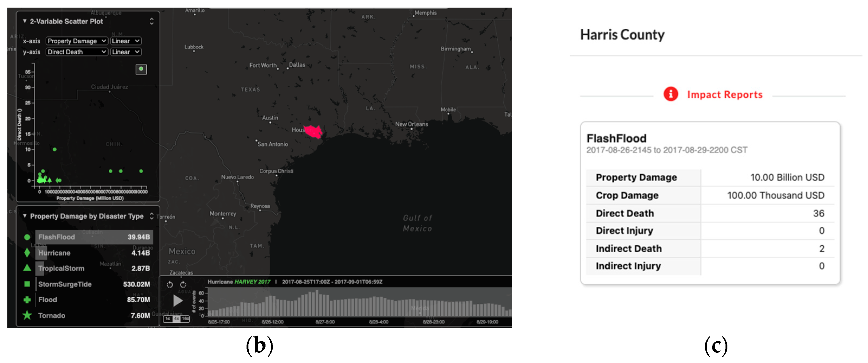Click the highlighted Harris County on map
Image resolution: width=868 pixels, height=363 pixels.
pos(314,131)
